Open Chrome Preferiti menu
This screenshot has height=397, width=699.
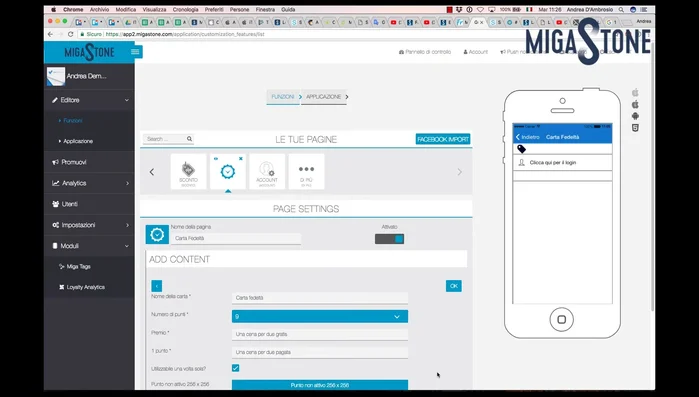coord(214,9)
